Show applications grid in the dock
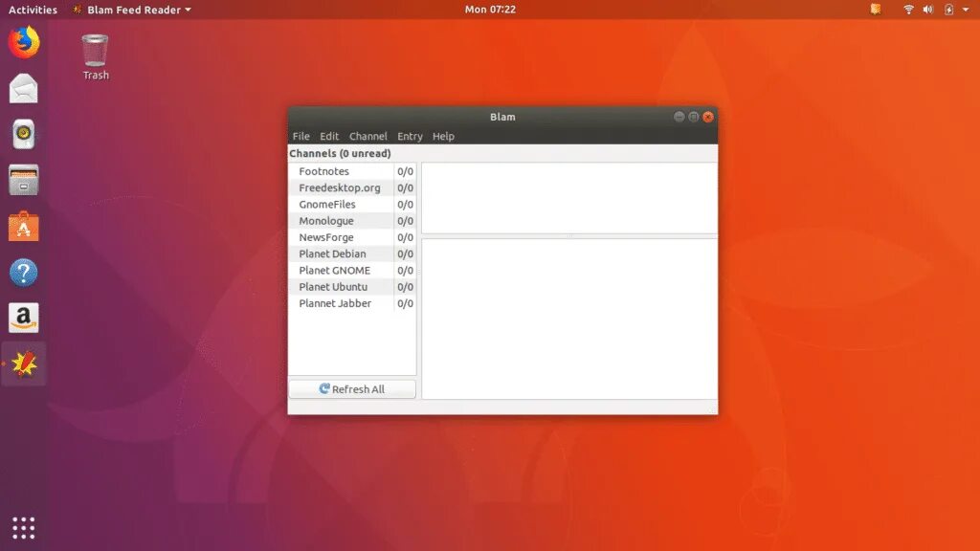 (x=24, y=528)
